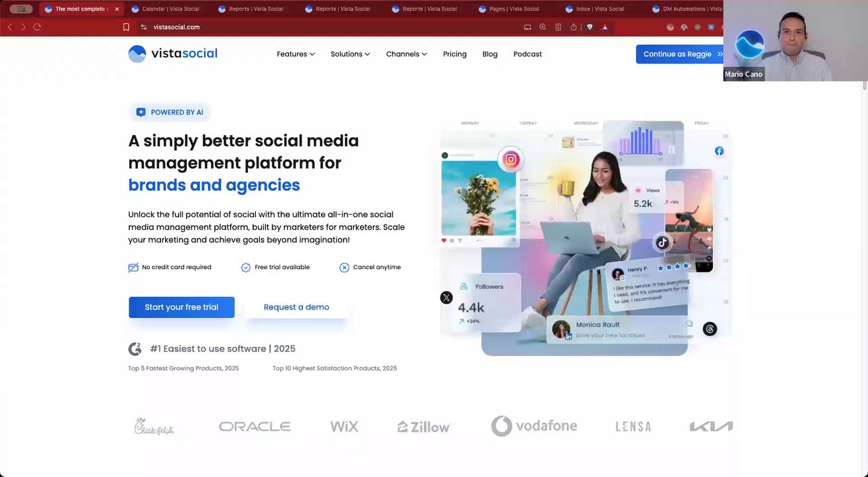This screenshot has width=868, height=477.
Task: Click the Continue as Reggie button
Action: pos(680,54)
